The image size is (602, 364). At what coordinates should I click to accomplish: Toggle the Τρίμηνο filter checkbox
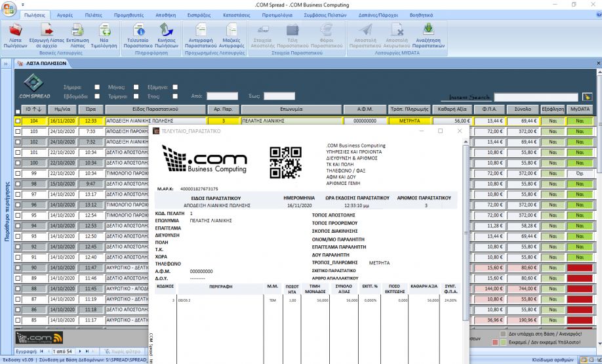tap(136, 96)
